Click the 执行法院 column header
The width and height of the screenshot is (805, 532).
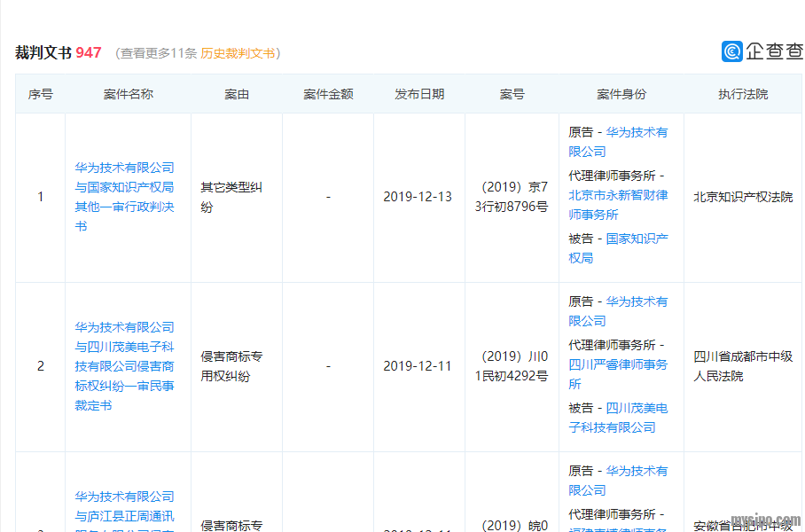click(x=743, y=94)
